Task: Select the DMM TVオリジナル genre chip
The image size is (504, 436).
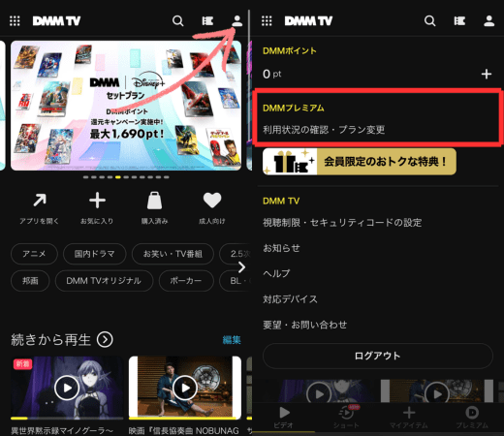Action: 104,281
